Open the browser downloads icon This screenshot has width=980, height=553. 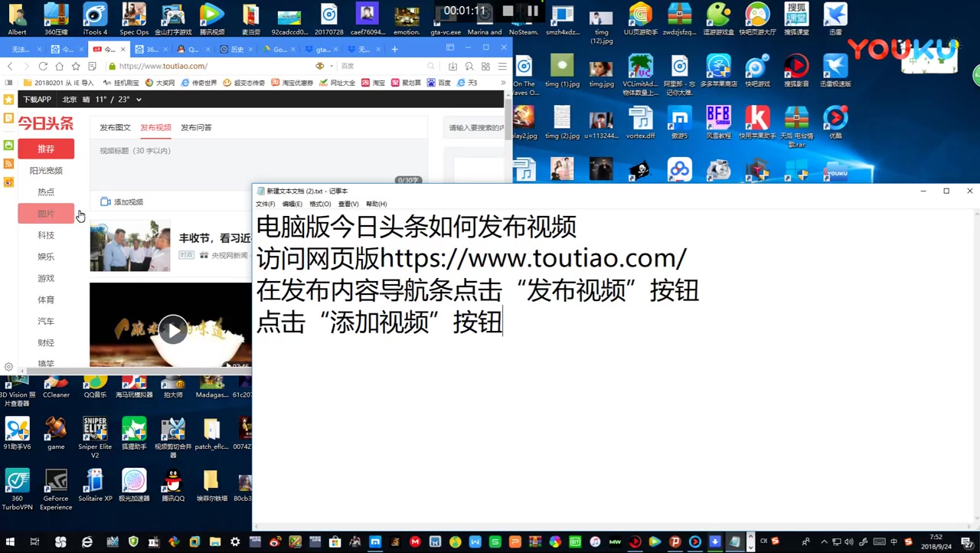tap(452, 67)
